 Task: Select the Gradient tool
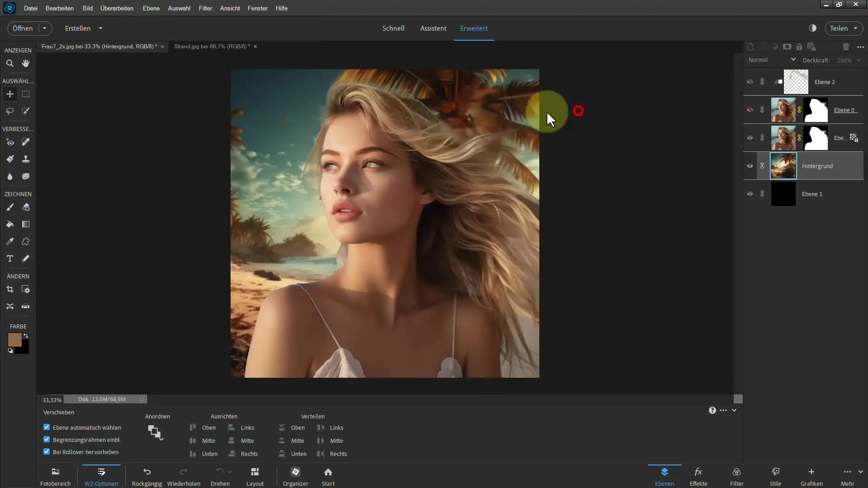pyautogui.click(x=26, y=224)
